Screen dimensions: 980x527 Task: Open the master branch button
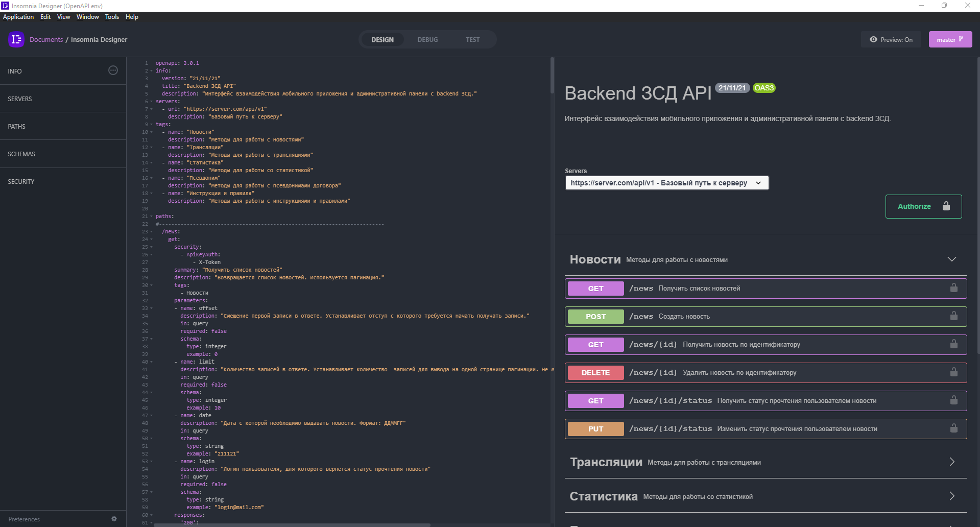pyautogui.click(x=950, y=39)
